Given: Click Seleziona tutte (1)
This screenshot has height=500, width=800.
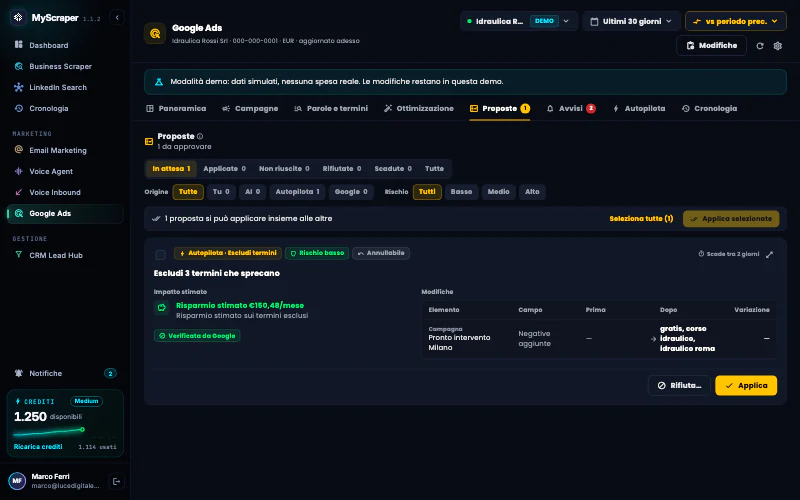Looking at the screenshot, I should pyautogui.click(x=641, y=218).
